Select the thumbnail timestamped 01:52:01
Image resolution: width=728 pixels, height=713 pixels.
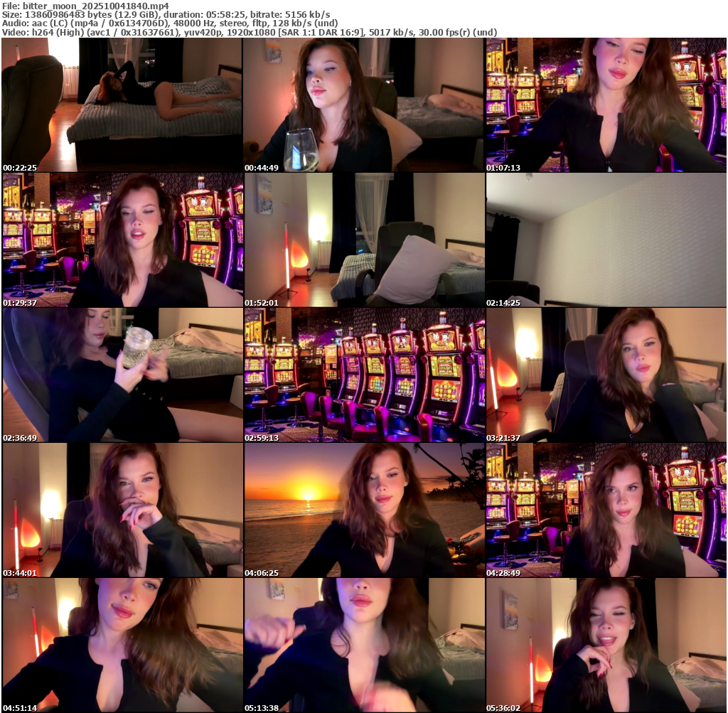(x=364, y=240)
